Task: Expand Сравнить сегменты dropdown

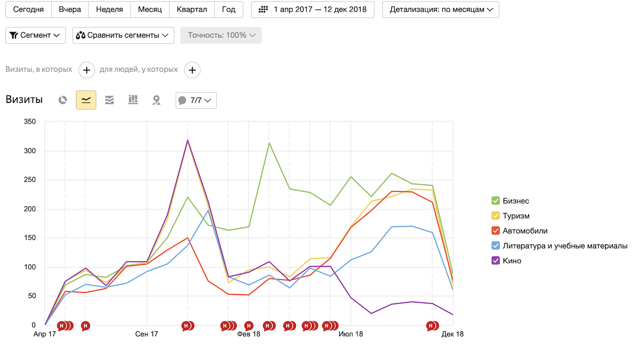Action: click(123, 35)
